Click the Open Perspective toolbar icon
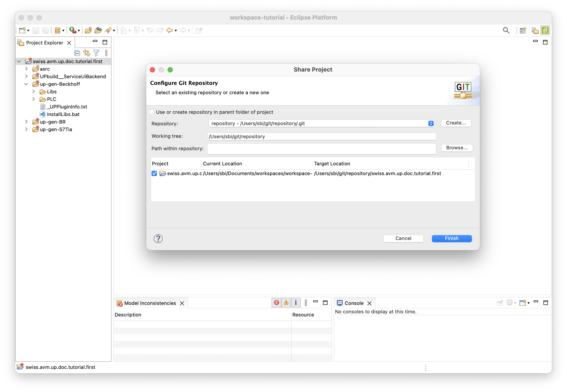567x392 pixels. pyautogui.click(x=523, y=30)
